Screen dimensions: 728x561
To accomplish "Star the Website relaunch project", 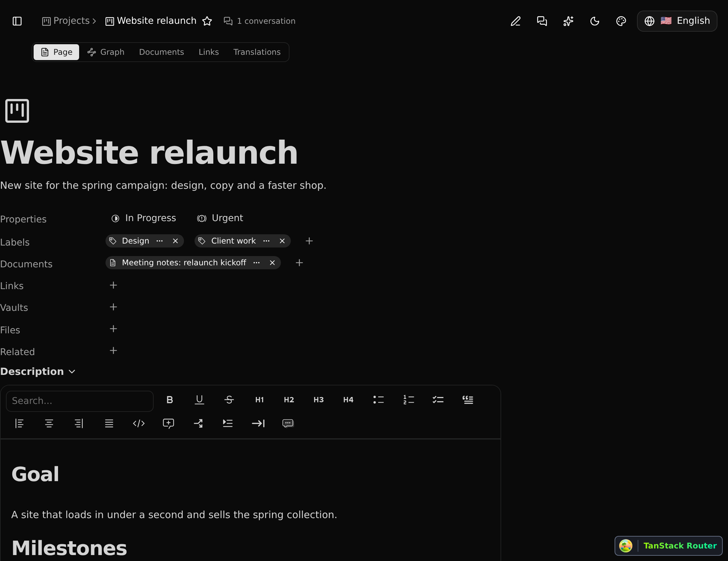I will tap(207, 21).
